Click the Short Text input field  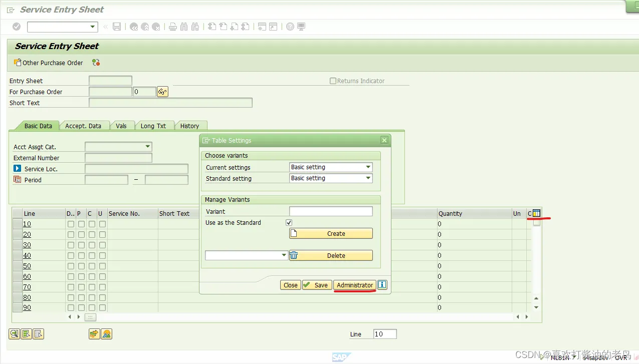(x=170, y=103)
